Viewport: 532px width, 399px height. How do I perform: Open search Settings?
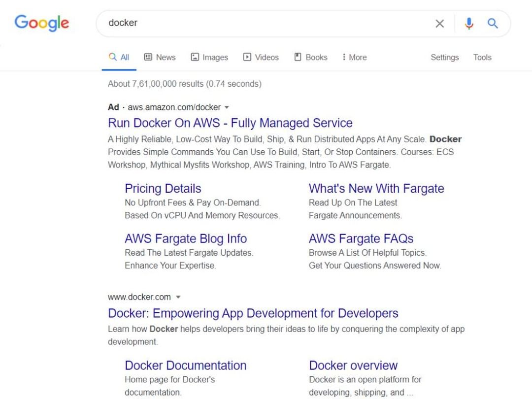(444, 57)
